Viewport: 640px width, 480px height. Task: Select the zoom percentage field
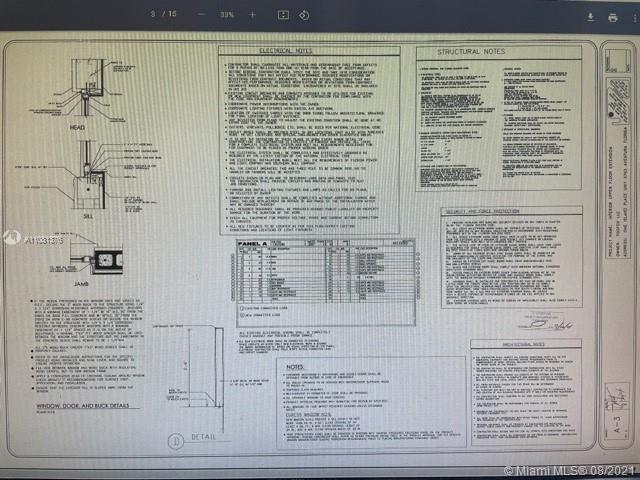click(227, 16)
